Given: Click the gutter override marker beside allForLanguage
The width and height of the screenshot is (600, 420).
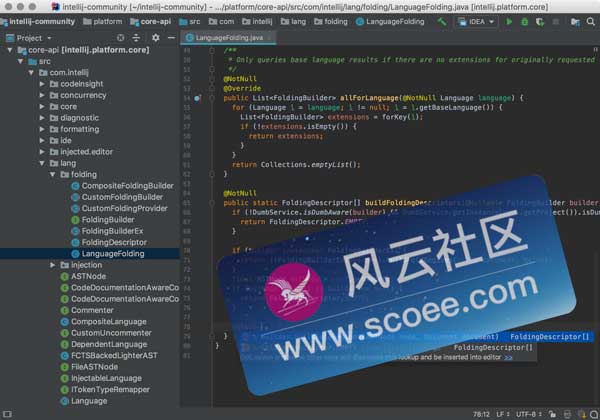Looking at the screenshot, I should [x=199, y=98].
